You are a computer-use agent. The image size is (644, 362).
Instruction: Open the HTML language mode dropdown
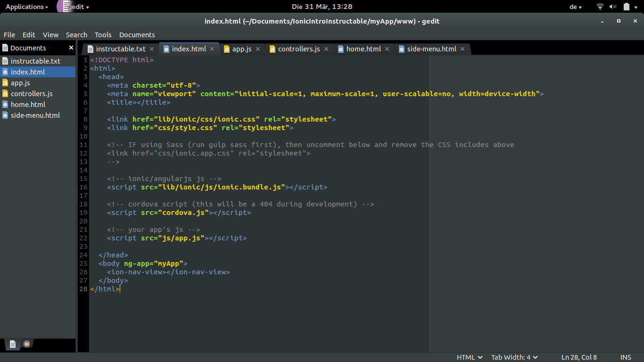[468, 357]
